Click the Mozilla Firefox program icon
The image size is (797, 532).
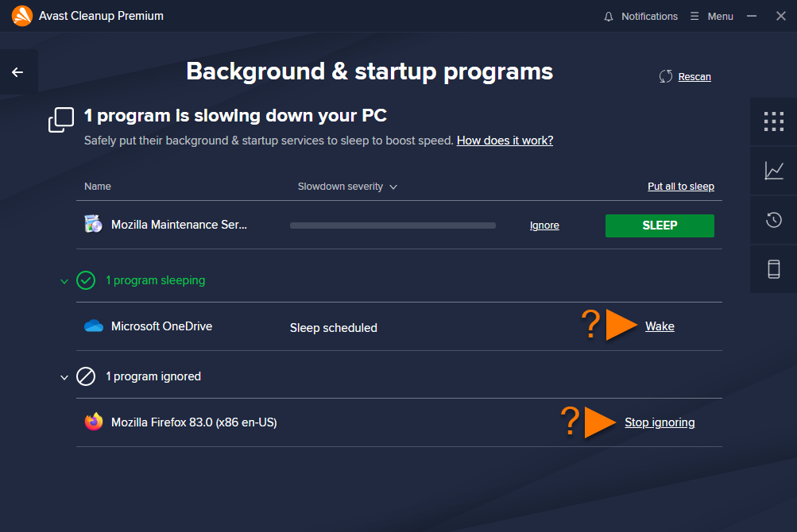click(94, 422)
